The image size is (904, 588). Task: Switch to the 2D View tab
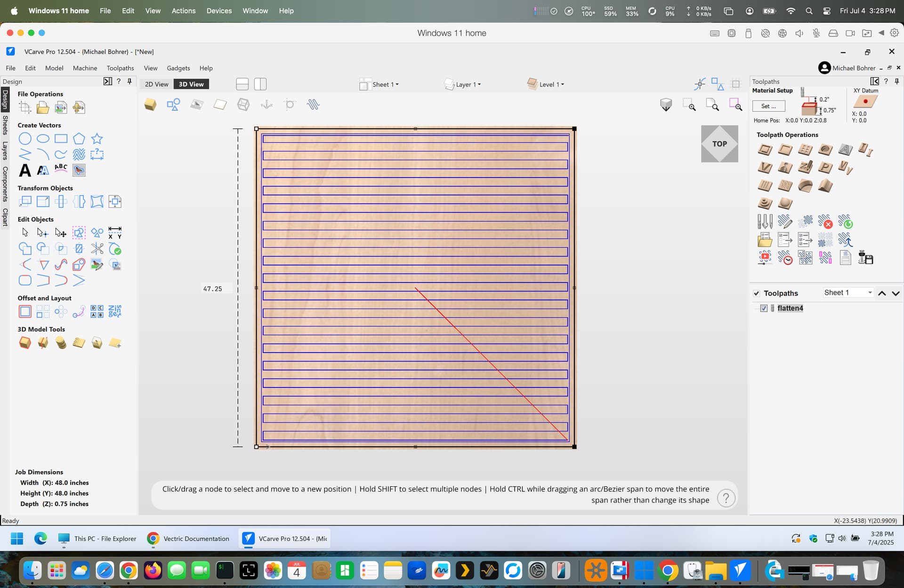(156, 84)
